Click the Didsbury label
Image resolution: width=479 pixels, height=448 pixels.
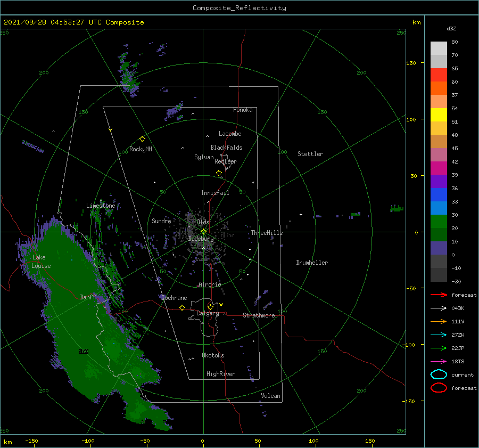coord(201,239)
